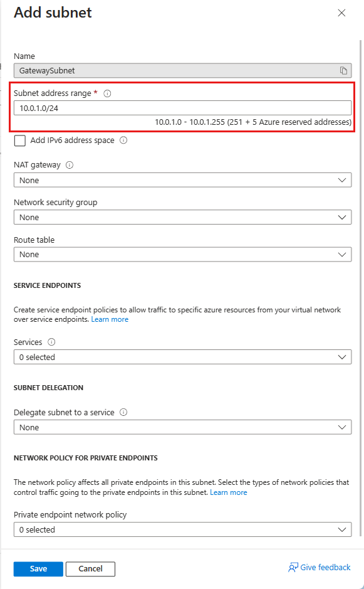364x589 pixels.
Task: Open Learn more link under Service Endpoints
Action: (x=110, y=319)
